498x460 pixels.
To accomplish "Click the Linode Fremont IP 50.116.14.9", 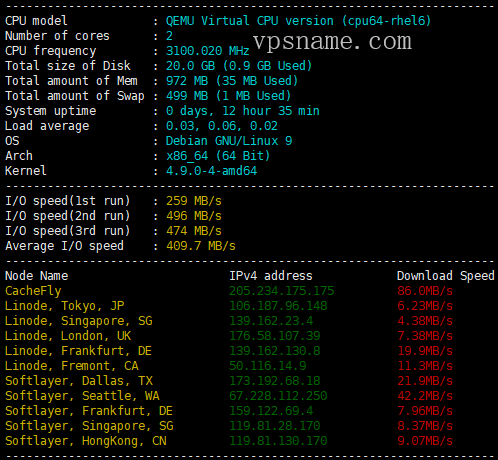I will coord(268,366).
